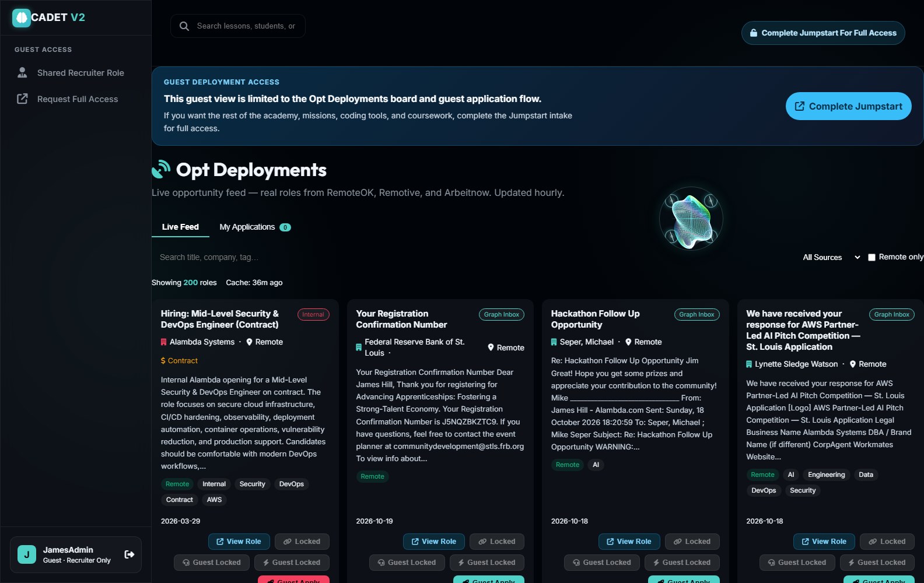
Task: Click the animated 3D orb graphic
Action: tap(691, 219)
